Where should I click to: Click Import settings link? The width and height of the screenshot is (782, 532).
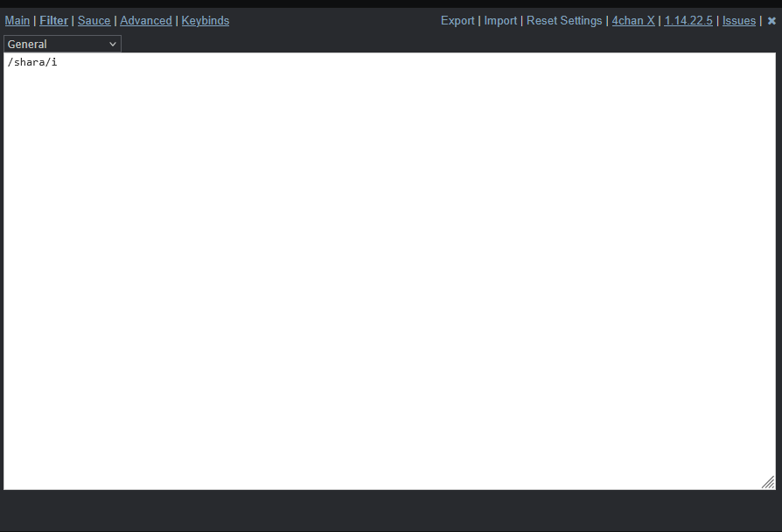click(500, 20)
